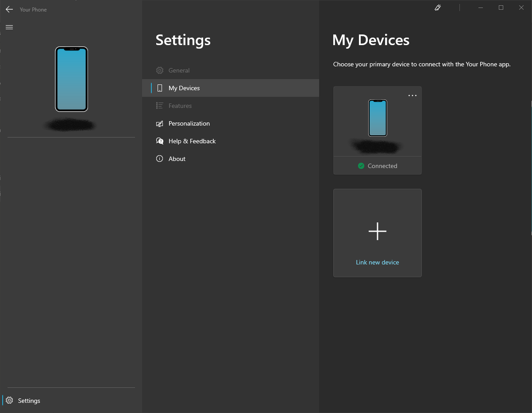Minimize the Your Phone window

[x=481, y=8]
